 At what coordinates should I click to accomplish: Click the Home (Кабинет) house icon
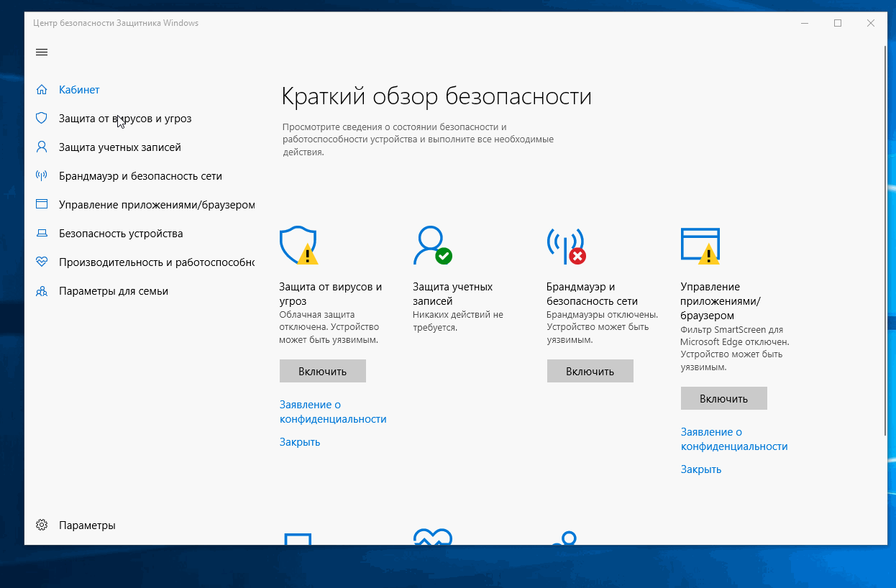[42, 90]
